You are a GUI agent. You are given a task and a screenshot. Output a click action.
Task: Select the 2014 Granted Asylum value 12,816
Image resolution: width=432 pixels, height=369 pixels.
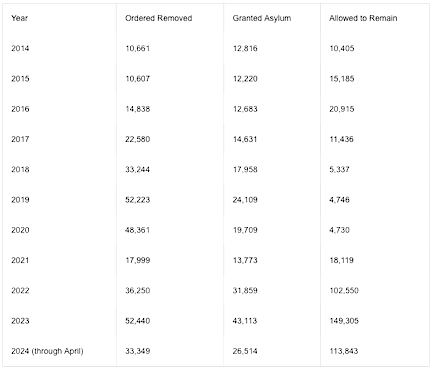pos(245,48)
